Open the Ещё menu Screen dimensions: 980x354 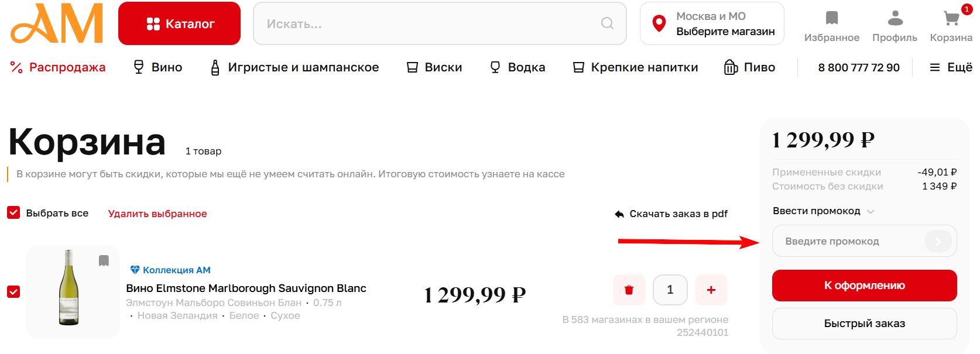pos(951,67)
